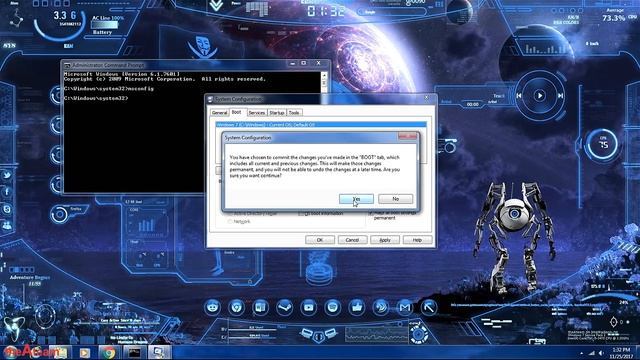Select the Windows 7 boot entry row
Screen dimensions: 640x360
(321, 124)
